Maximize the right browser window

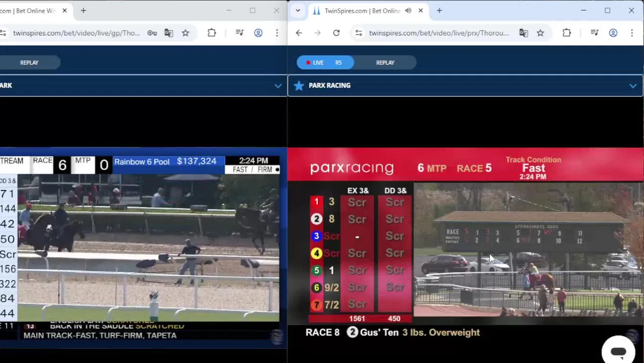pyautogui.click(x=608, y=11)
